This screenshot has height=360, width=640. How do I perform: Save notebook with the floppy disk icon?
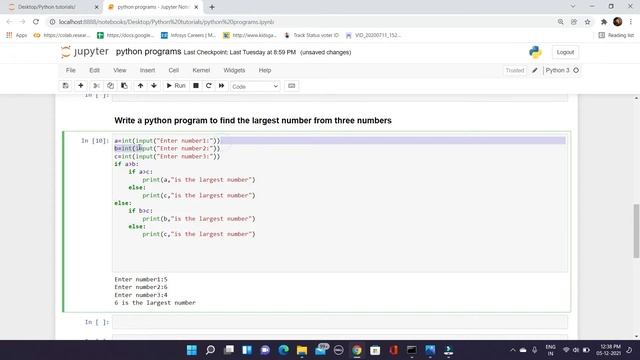coord(65,86)
